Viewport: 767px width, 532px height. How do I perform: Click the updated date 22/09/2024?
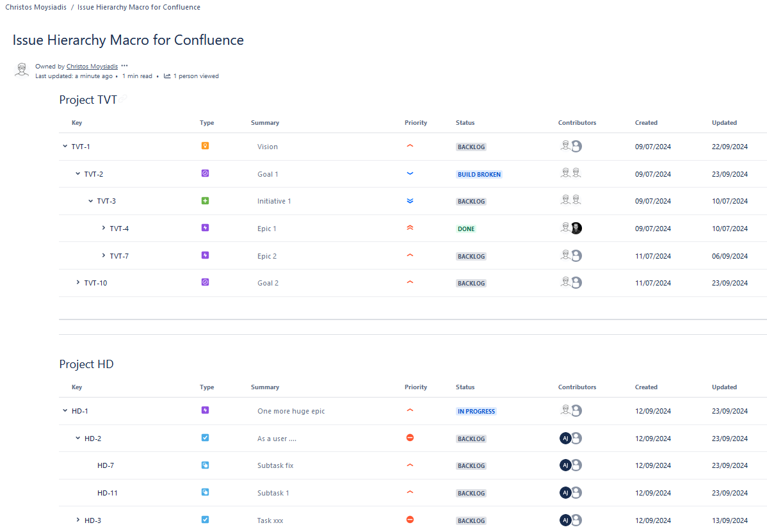[x=730, y=147]
